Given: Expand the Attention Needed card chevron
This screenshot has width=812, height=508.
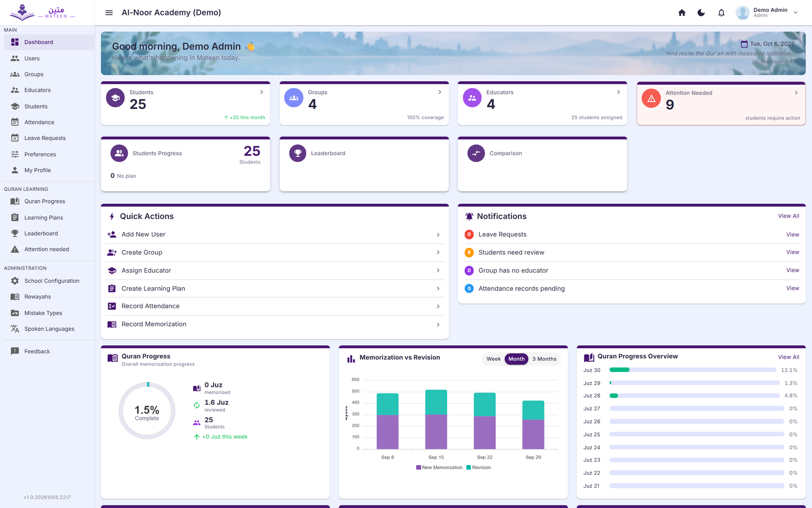Looking at the screenshot, I should (x=796, y=93).
